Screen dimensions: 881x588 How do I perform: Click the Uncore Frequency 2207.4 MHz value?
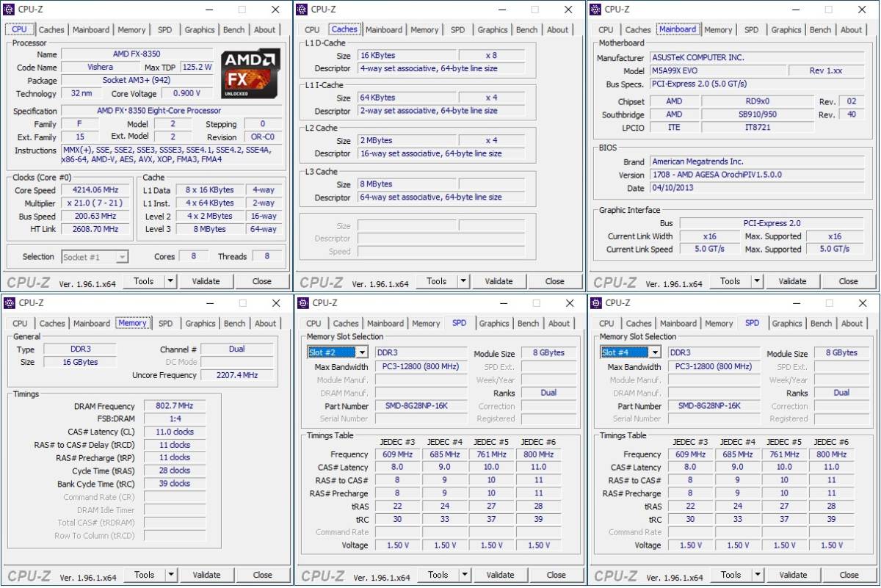coord(236,376)
